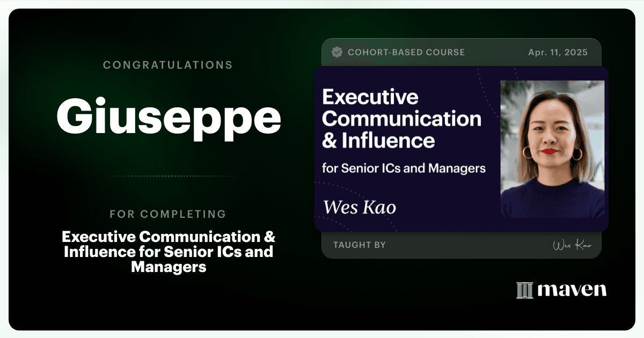Click the CONGRATULATIONS heading text
The image size is (644, 338).
pos(168,65)
